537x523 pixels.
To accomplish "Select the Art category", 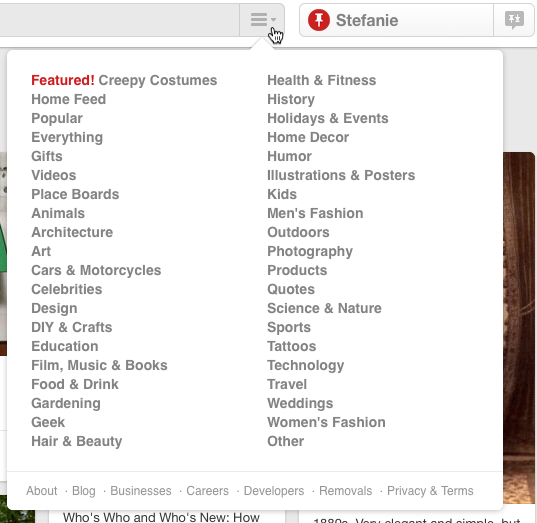I will [x=41, y=251].
